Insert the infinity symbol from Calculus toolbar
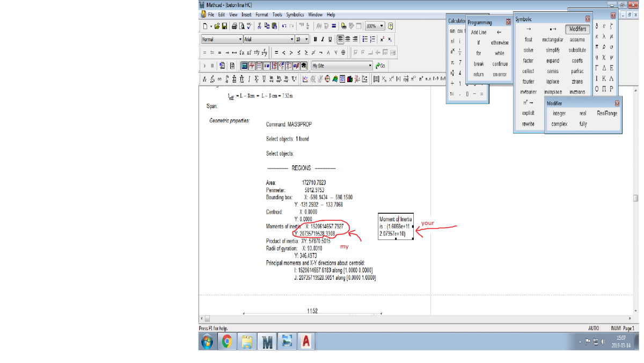Image resolution: width=644 pixels, height=363 pixels. pos(219,79)
